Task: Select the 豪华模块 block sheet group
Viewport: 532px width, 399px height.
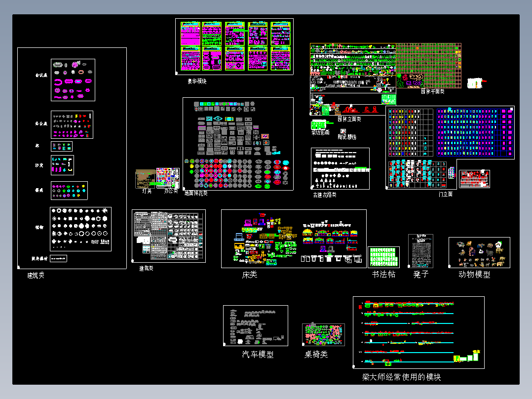Action: (234, 46)
